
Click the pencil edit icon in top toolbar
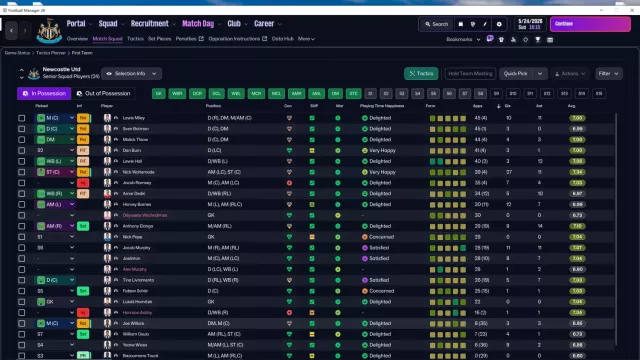tap(485, 24)
